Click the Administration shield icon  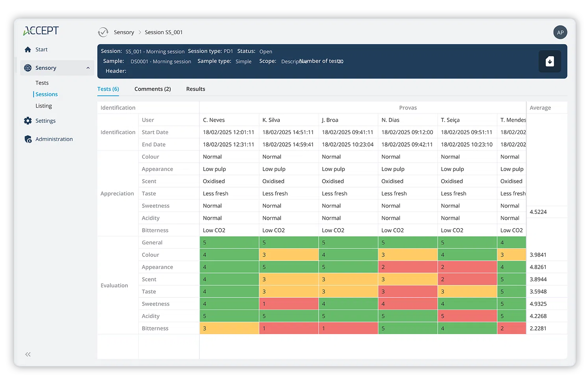[28, 139]
